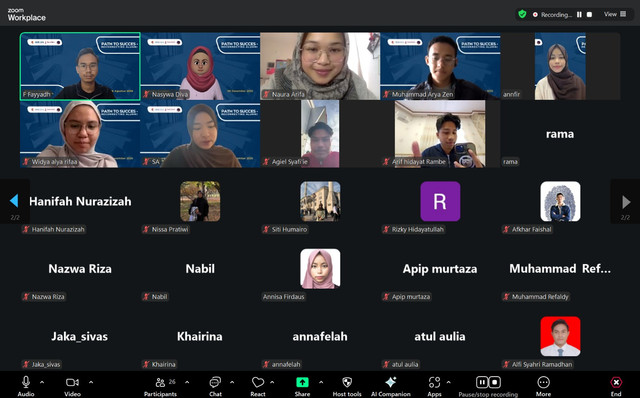The image size is (640, 398).
Task: Expand the chat options arrow
Action: tap(232, 382)
